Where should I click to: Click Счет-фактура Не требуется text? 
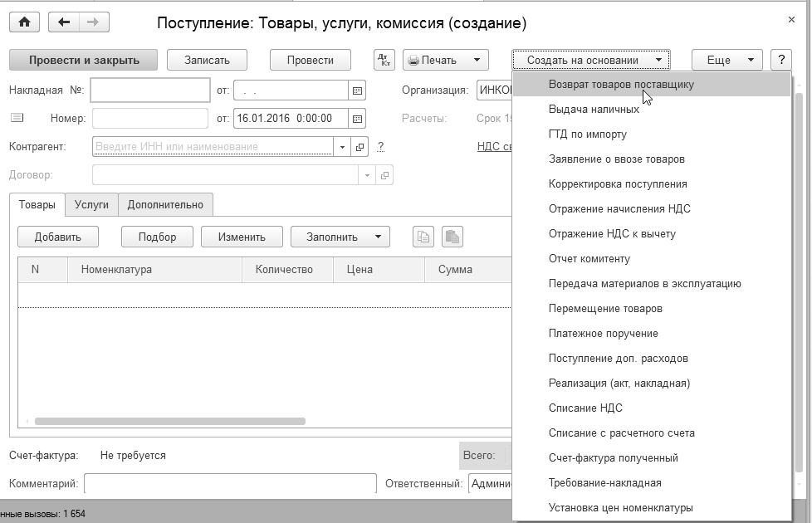click(x=133, y=456)
